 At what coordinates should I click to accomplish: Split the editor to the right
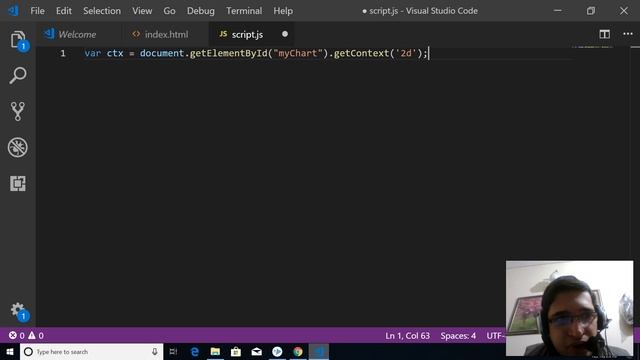604,34
